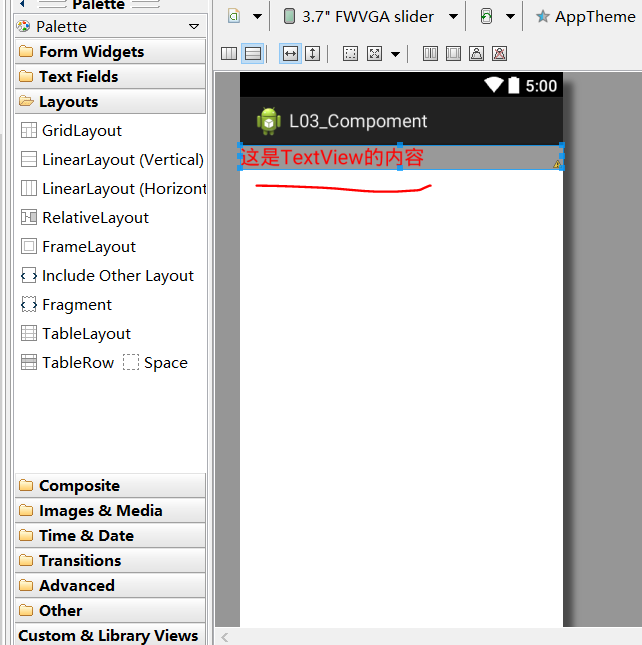642x645 pixels.
Task: Click the screen orientation icon
Action: (487, 16)
